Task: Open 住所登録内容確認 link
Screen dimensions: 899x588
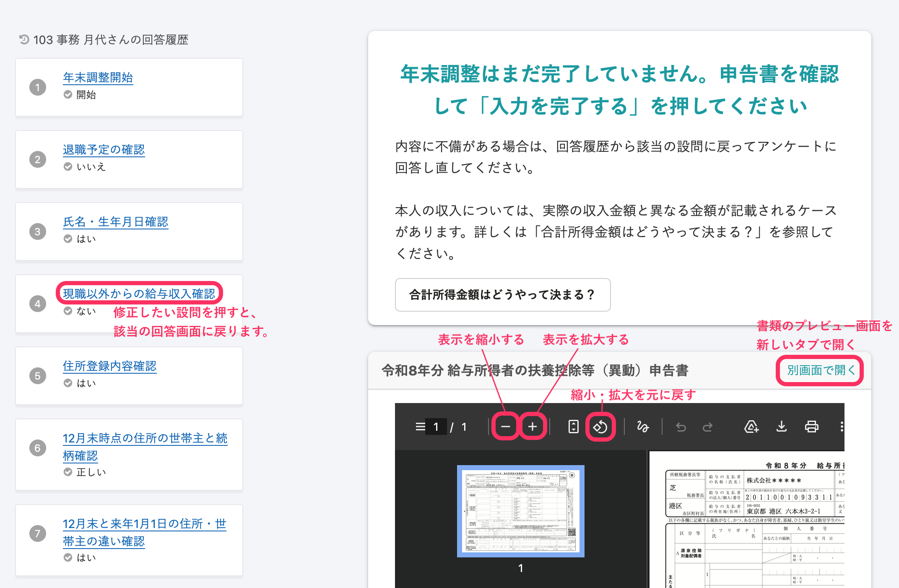Action: (x=109, y=366)
